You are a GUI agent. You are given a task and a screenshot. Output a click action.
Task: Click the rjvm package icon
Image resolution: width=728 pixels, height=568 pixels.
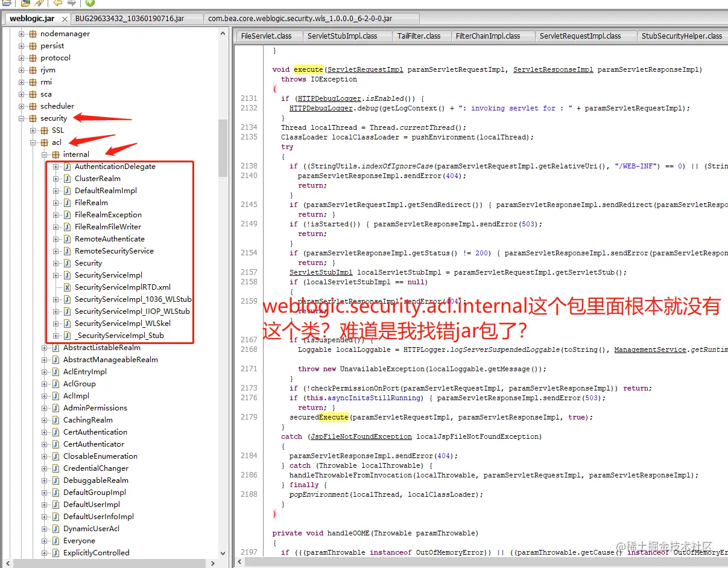click(x=33, y=70)
